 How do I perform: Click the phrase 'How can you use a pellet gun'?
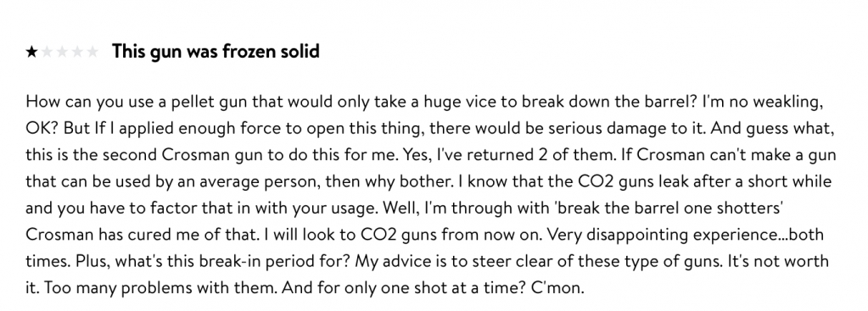pos(137,103)
